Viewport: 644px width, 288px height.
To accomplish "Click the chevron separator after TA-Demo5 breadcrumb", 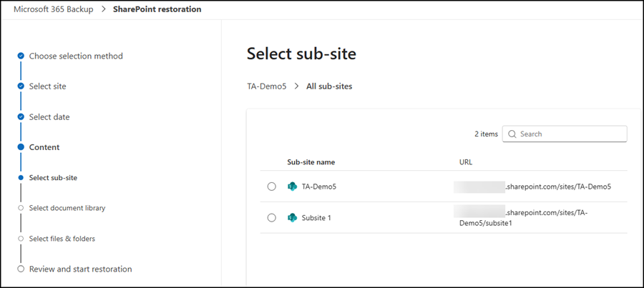I will pyautogui.click(x=296, y=86).
